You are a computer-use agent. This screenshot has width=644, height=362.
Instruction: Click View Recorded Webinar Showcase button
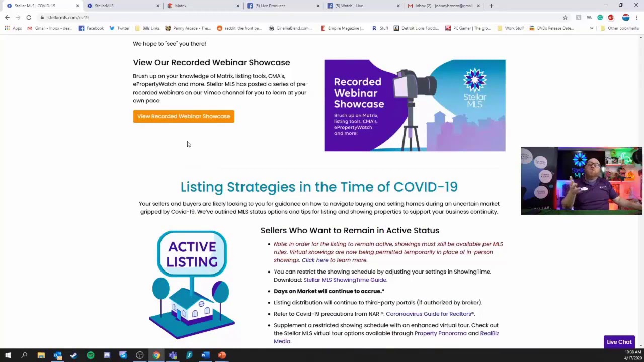184,116
